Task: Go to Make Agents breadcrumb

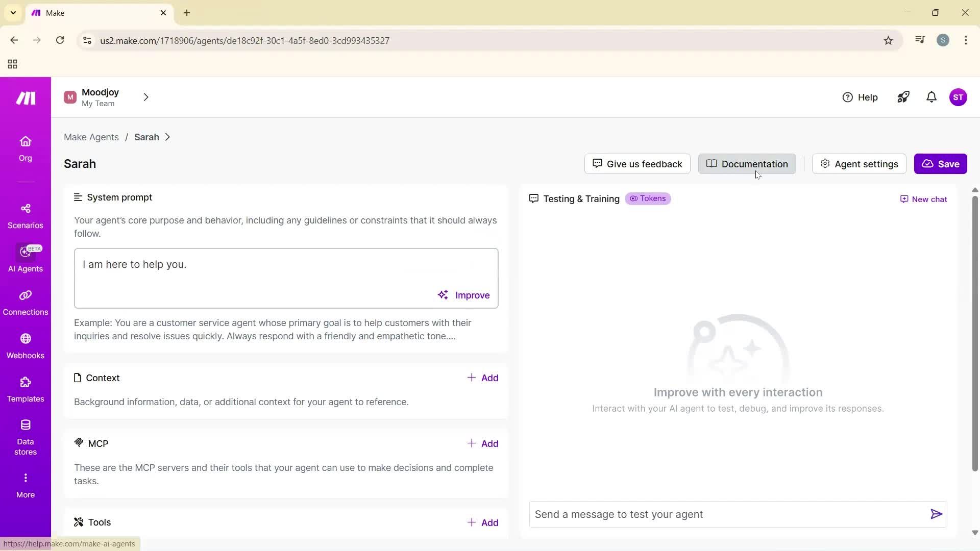Action: [91, 137]
